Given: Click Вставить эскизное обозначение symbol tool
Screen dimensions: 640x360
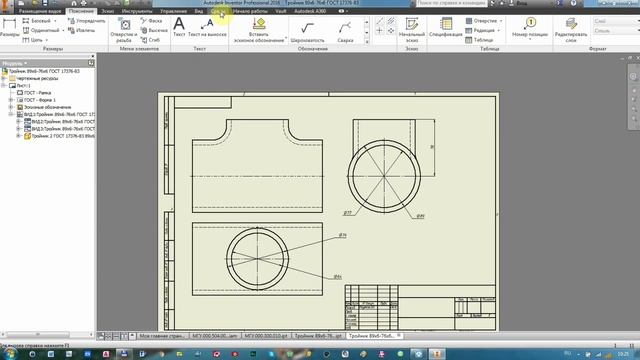Looking at the screenshot, I should pyautogui.click(x=259, y=30).
